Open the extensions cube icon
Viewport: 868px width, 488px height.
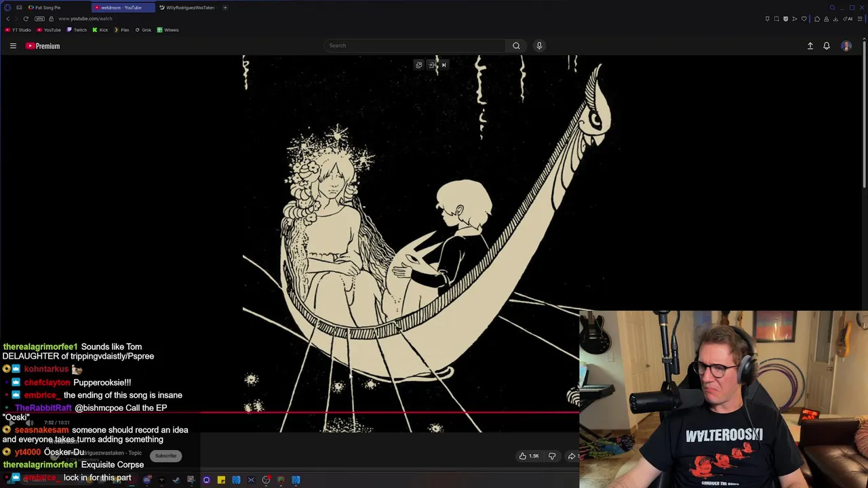pos(817,19)
